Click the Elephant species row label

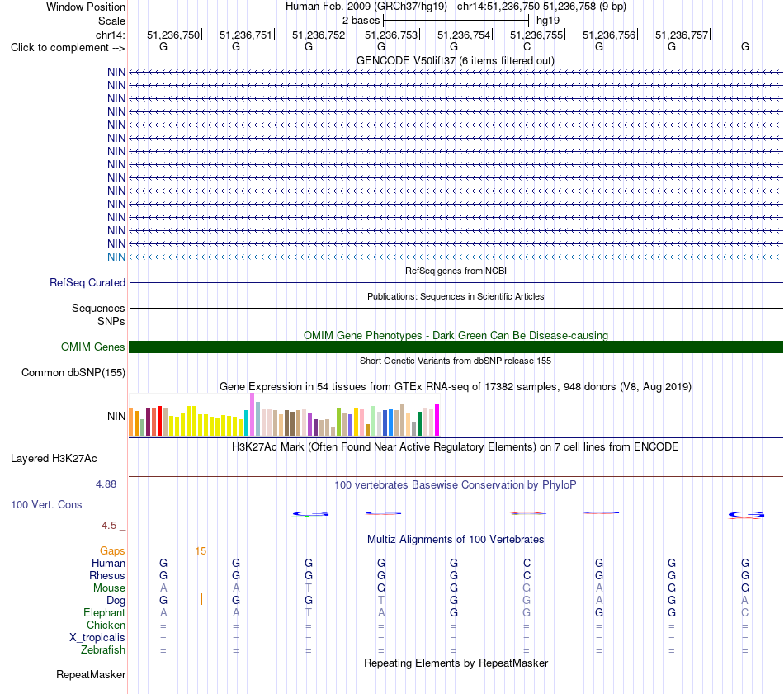(x=104, y=612)
